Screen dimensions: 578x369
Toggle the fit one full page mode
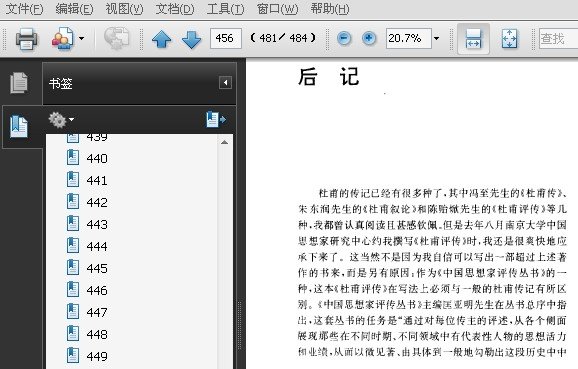coord(509,39)
